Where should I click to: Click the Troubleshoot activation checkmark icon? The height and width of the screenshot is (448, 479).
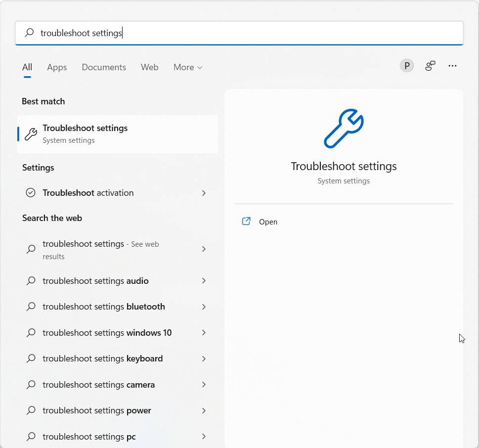coord(31,193)
